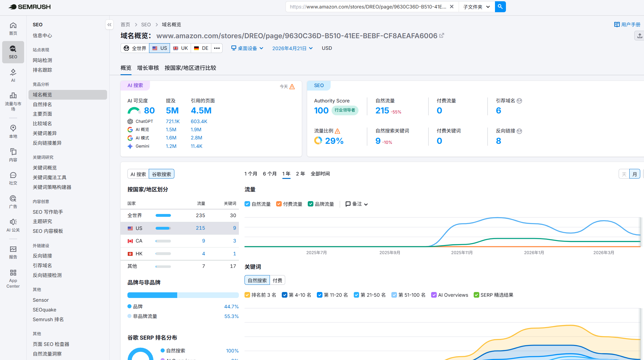Expand the 桌面设备 device dropdown
644x360 pixels.
(247, 48)
